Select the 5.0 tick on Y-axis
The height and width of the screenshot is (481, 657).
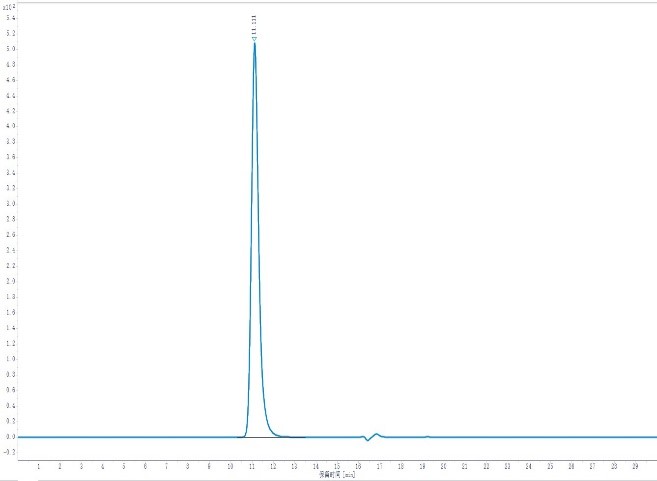9,49
